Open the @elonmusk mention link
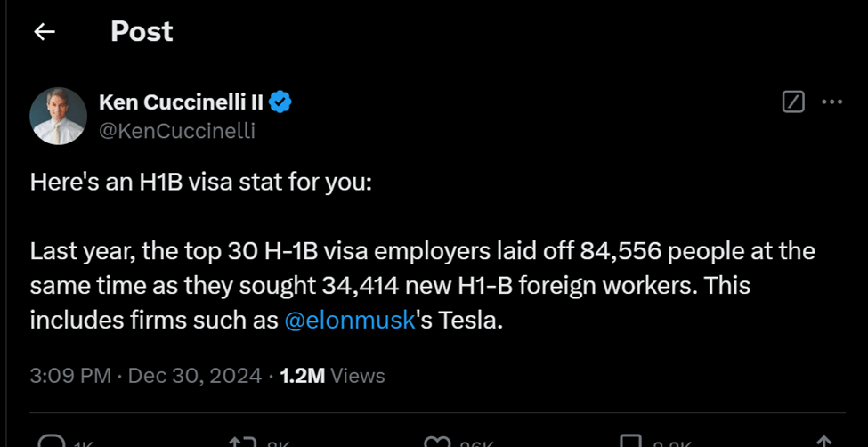 350,320
